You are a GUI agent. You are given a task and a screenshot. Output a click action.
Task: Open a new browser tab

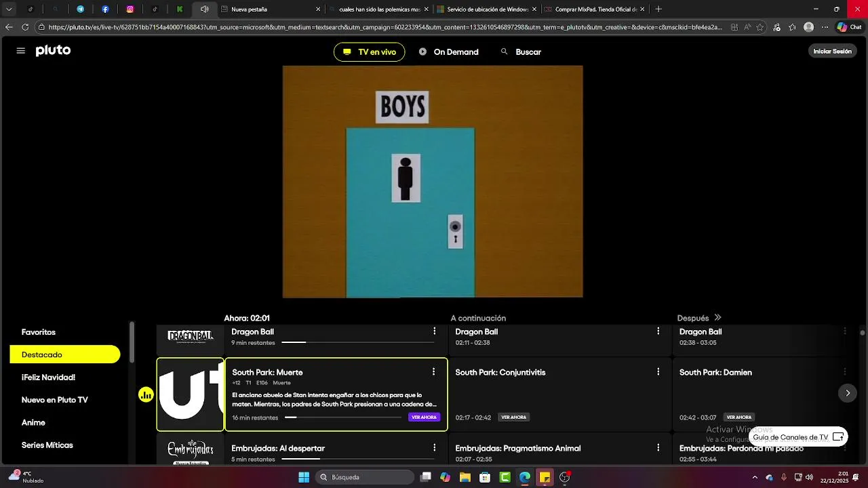[x=658, y=9]
